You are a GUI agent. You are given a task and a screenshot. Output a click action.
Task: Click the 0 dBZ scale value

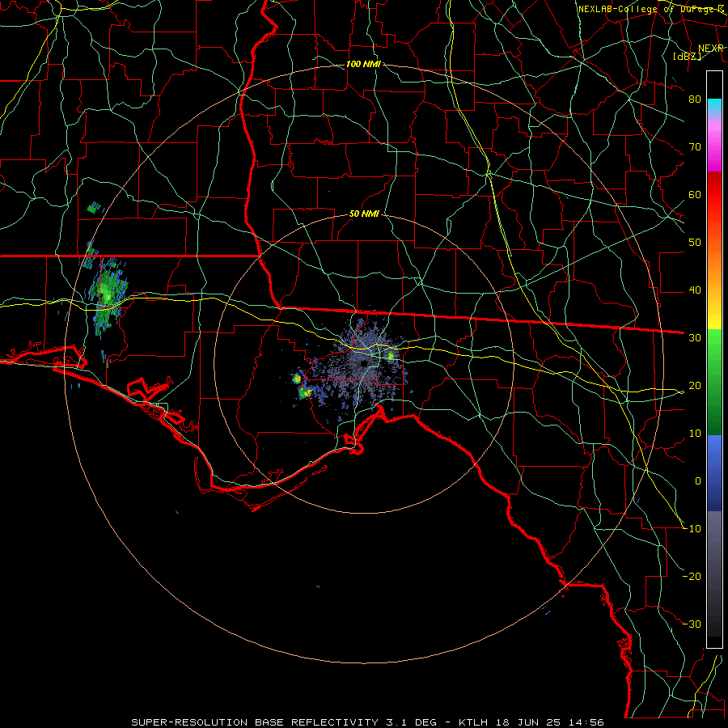698,481
